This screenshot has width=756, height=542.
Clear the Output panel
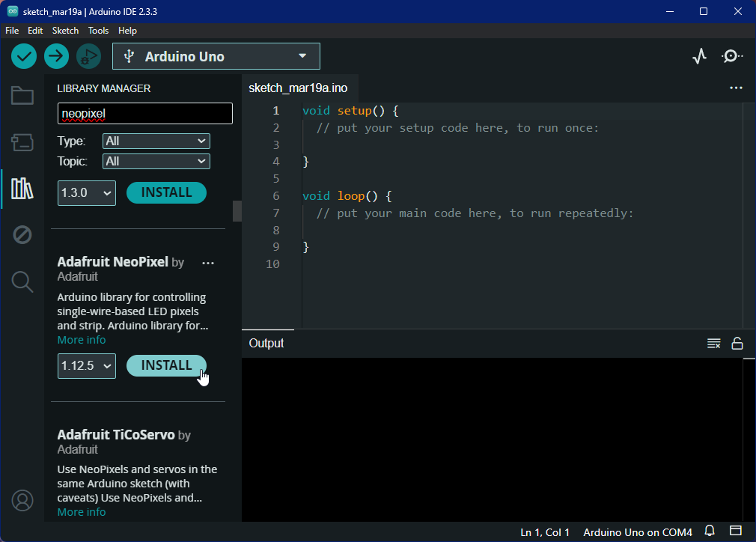714,344
